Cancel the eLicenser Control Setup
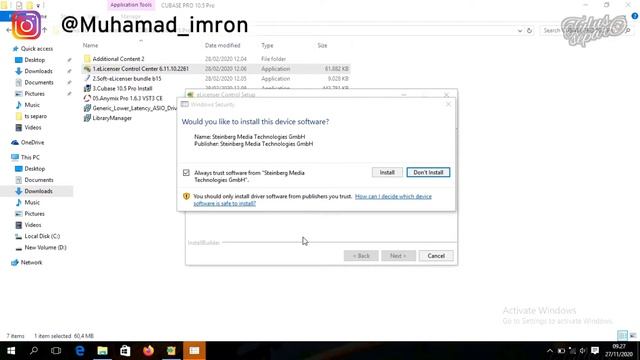Image resolution: width=640 pixels, height=360 pixels. coord(436,256)
